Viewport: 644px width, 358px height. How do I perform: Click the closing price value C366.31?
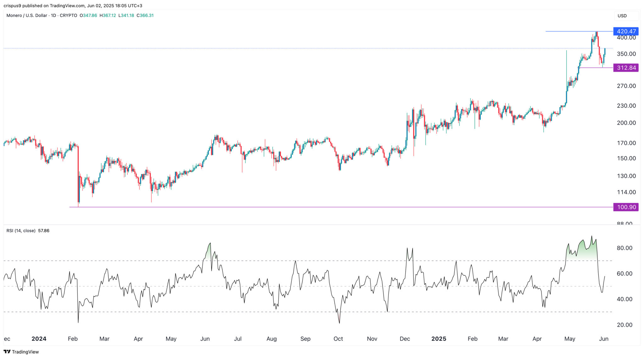click(x=145, y=15)
